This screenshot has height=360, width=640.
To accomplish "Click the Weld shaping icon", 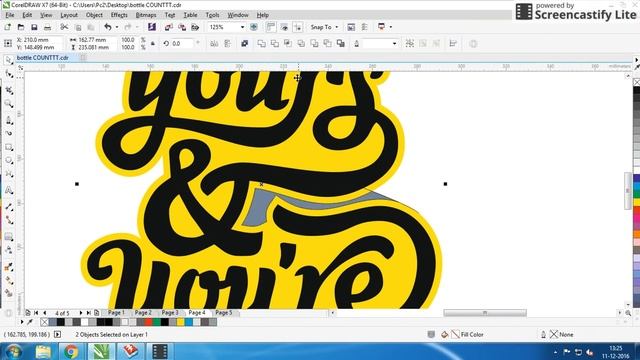I will pos(261,44).
